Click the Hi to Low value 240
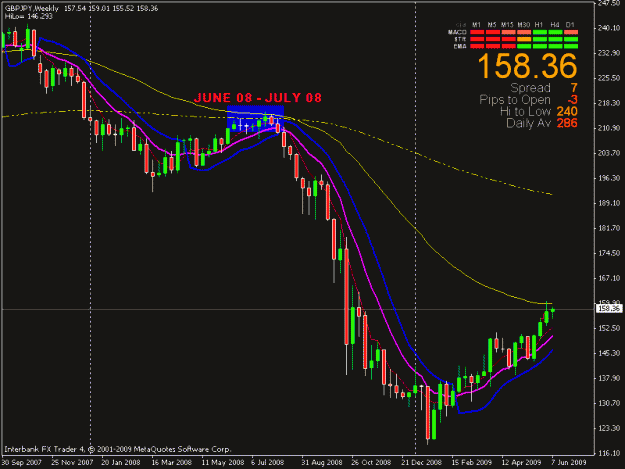Viewport: 625px width, 469px height. pos(567,111)
